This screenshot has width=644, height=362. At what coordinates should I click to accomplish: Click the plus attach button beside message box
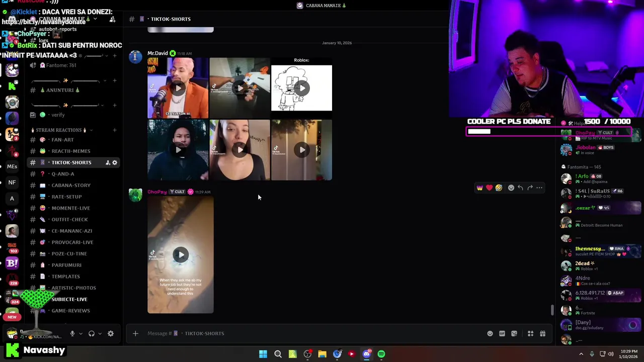click(135, 333)
